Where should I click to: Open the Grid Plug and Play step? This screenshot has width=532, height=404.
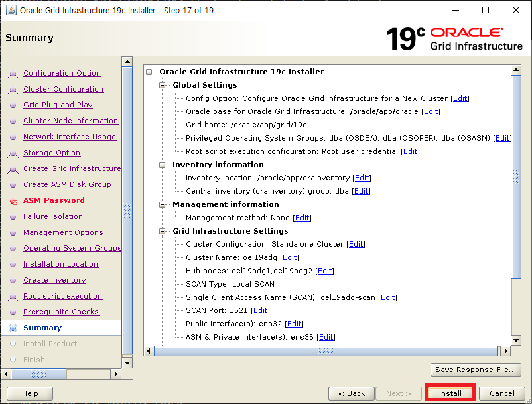(x=58, y=105)
